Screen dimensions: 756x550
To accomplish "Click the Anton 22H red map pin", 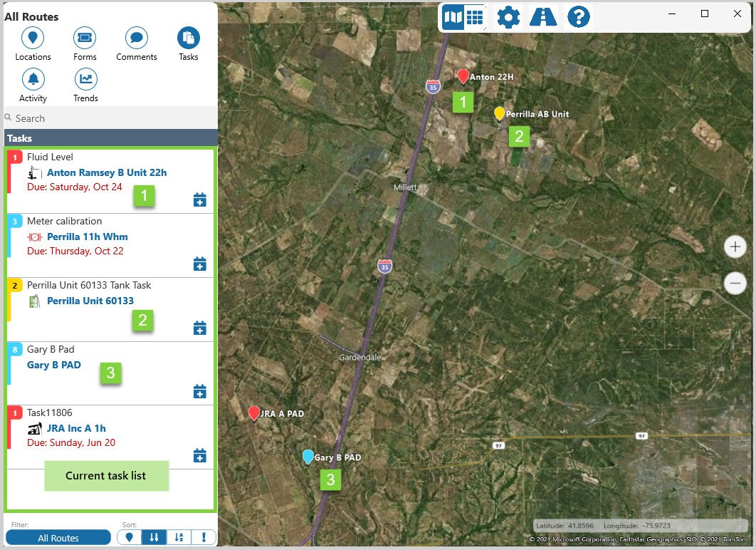I will click(463, 76).
